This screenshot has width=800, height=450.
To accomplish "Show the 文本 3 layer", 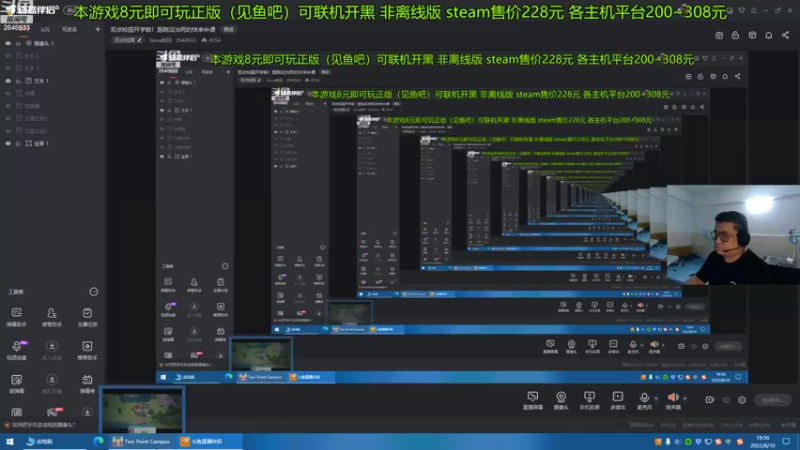I will pos(8,56).
